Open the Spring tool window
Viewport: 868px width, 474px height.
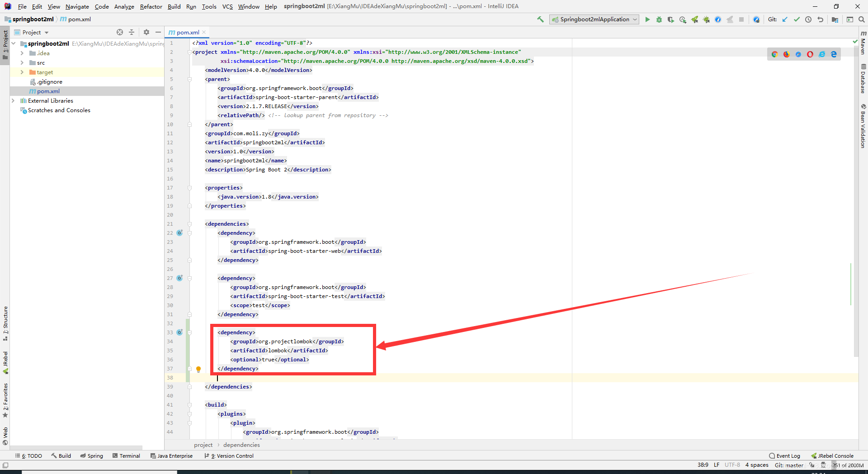(x=92, y=456)
